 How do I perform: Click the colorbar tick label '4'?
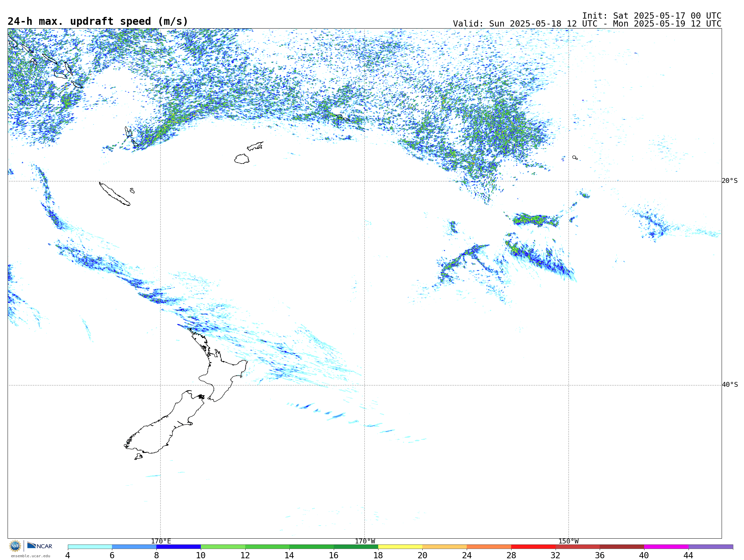point(68,555)
